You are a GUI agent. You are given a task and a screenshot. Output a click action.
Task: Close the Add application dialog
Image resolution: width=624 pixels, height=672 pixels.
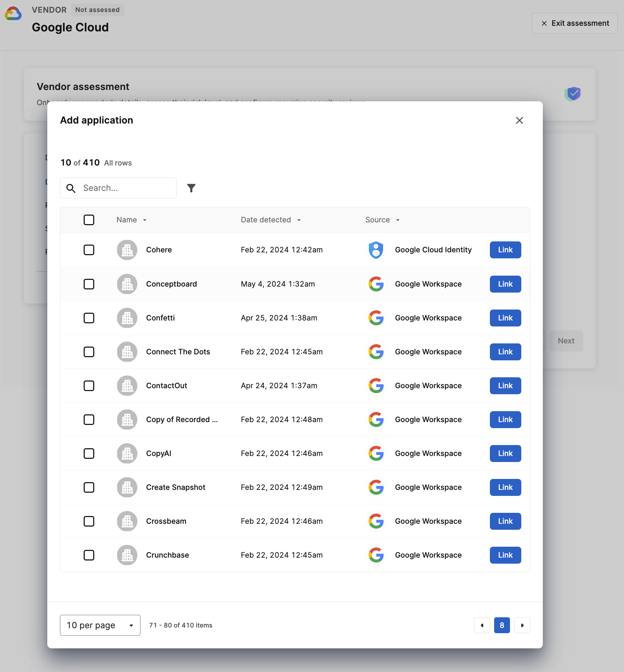(x=519, y=120)
